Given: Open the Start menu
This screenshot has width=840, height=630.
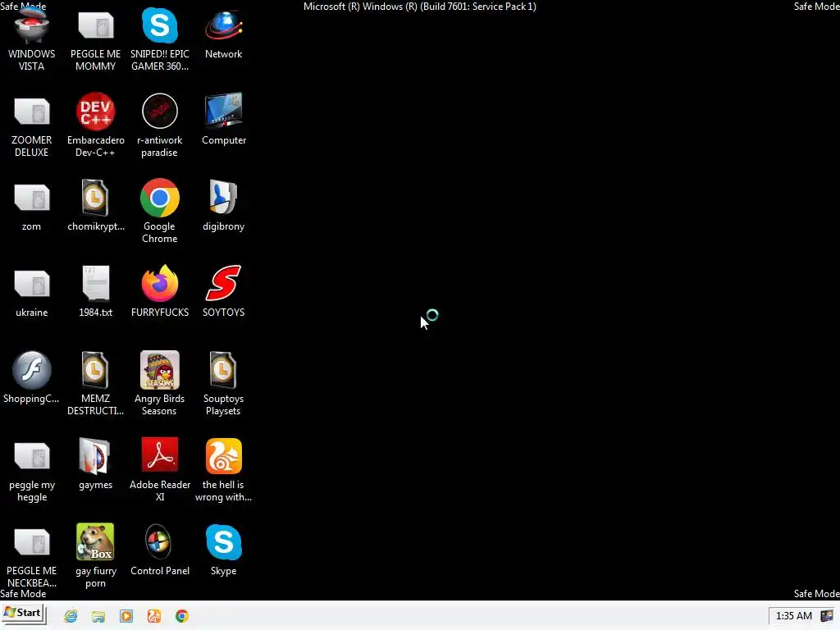Looking at the screenshot, I should pyautogui.click(x=24, y=614).
